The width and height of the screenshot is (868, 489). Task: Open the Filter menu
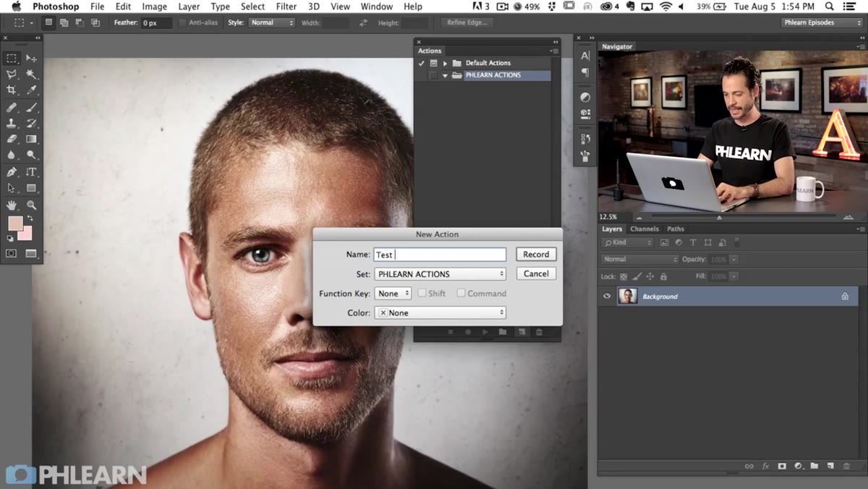point(286,7)
